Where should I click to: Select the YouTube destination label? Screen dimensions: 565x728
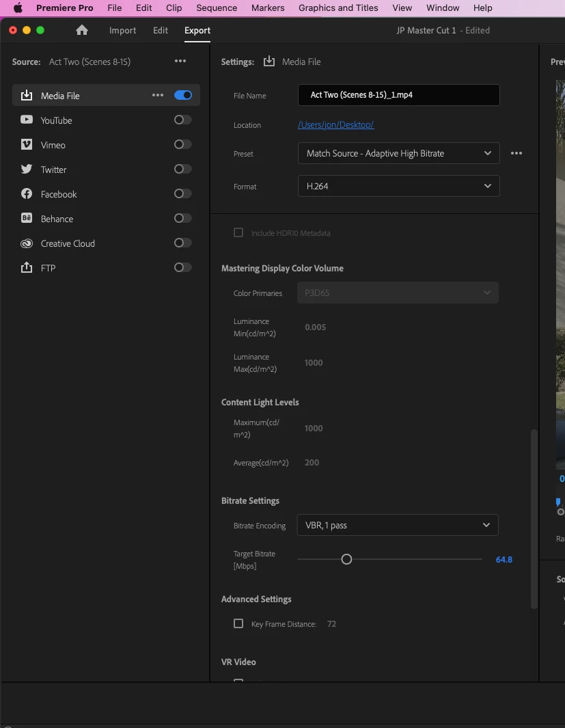point(56,120)
